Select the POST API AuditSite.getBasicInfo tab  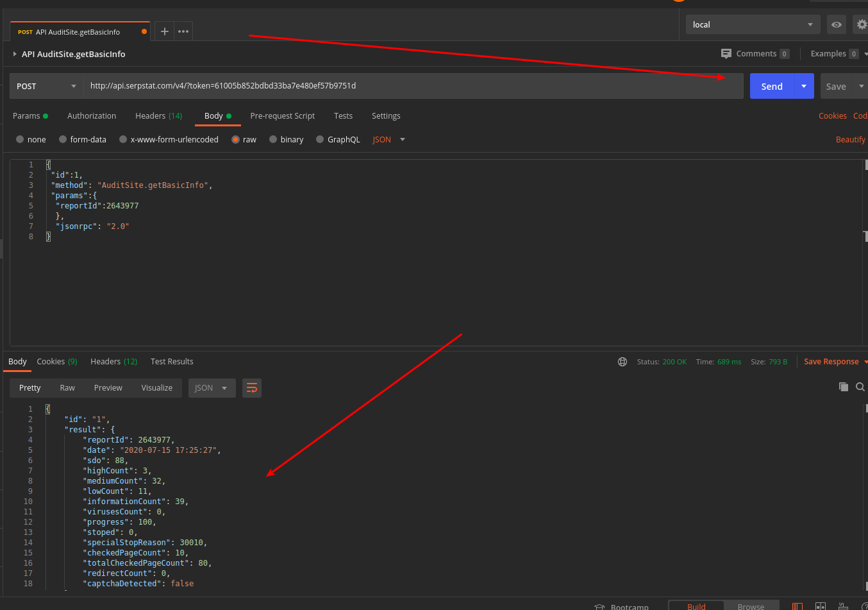pyautogui.click(x=79, y=31)
